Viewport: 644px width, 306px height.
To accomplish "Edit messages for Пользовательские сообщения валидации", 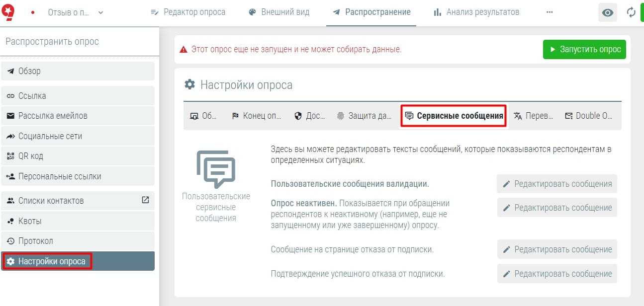I will [557, 184].
